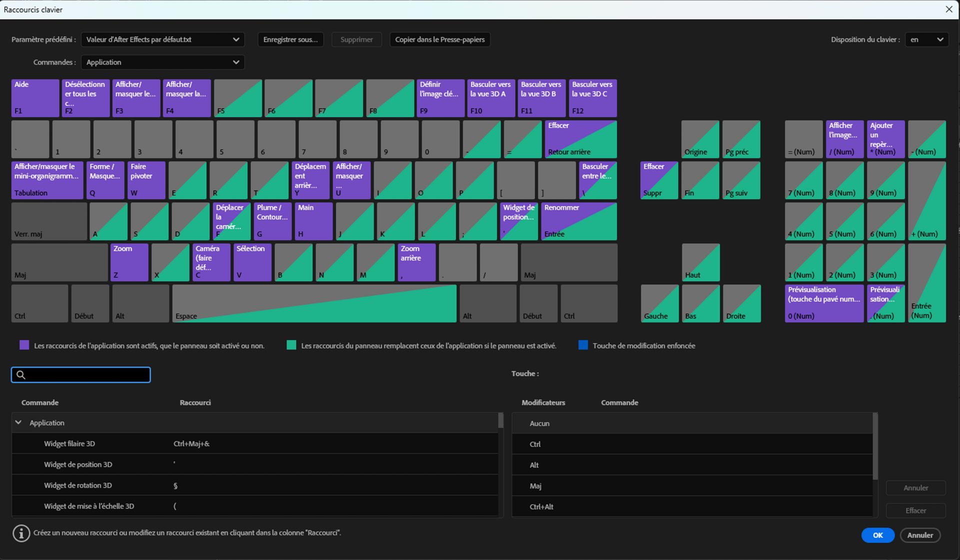Confirm changes with the OK button

[x=877, y=535]
